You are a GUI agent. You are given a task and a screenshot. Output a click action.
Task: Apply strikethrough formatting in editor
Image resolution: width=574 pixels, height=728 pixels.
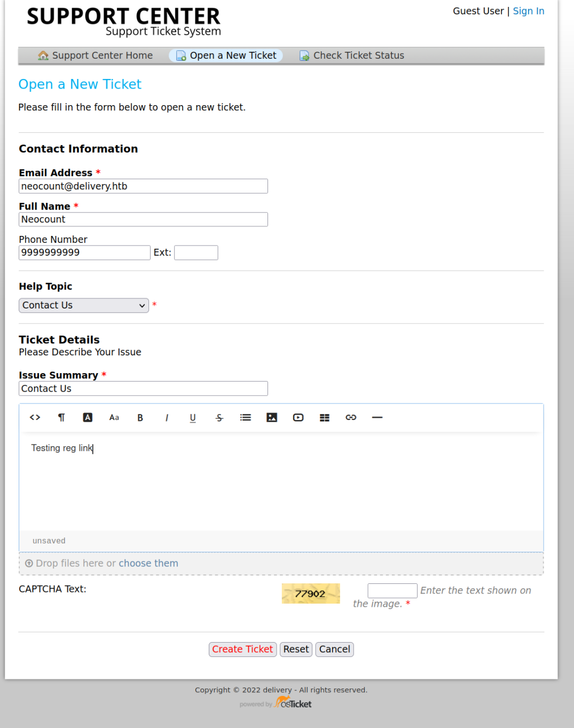[x=219, y=417]
